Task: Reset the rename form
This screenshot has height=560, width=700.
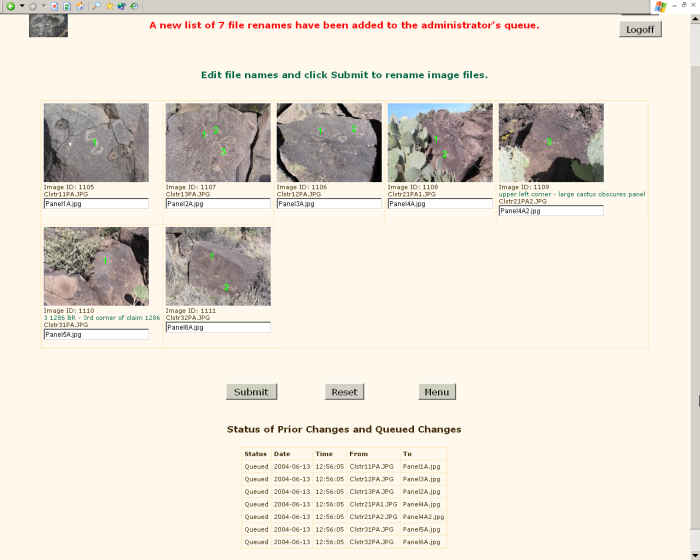Action: [x=344, y=392]
